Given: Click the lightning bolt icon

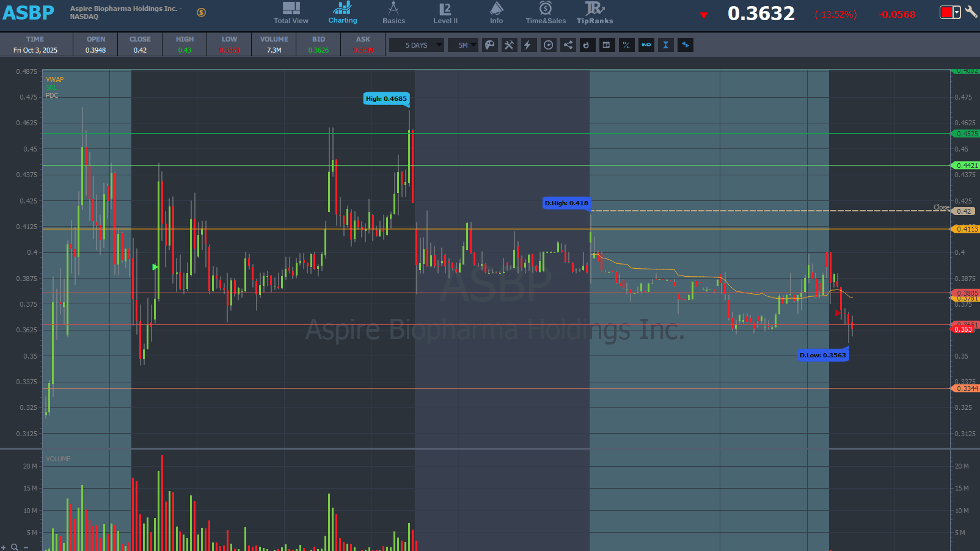Looking at the screenshot, I should coord(528,45).
